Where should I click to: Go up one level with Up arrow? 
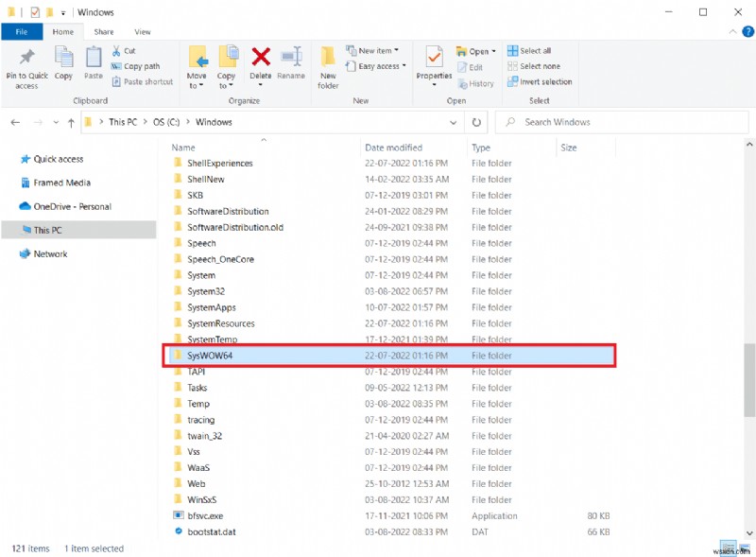point(72,123)
